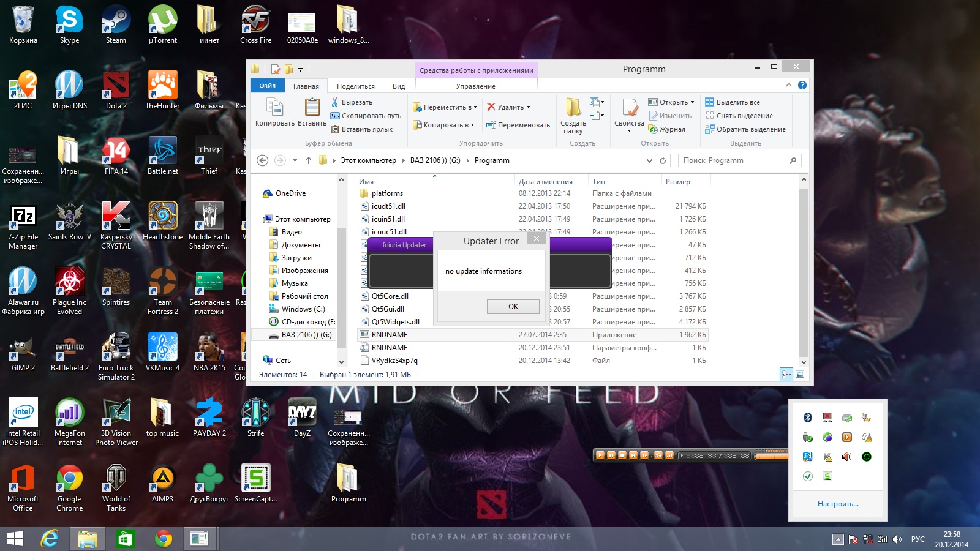980x551 pixels.
Task: Open the Вид ribbon tab
Action: 399,86
